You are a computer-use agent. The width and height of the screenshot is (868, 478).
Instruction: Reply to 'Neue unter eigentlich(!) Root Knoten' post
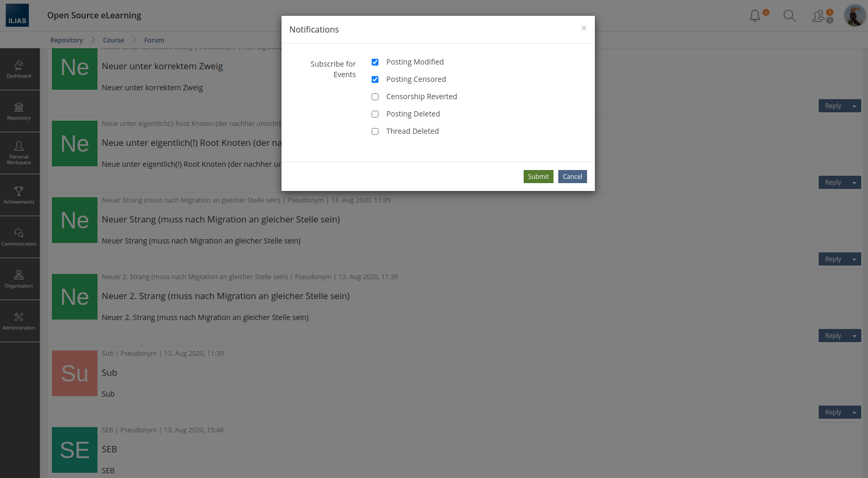tap(833, 183)
